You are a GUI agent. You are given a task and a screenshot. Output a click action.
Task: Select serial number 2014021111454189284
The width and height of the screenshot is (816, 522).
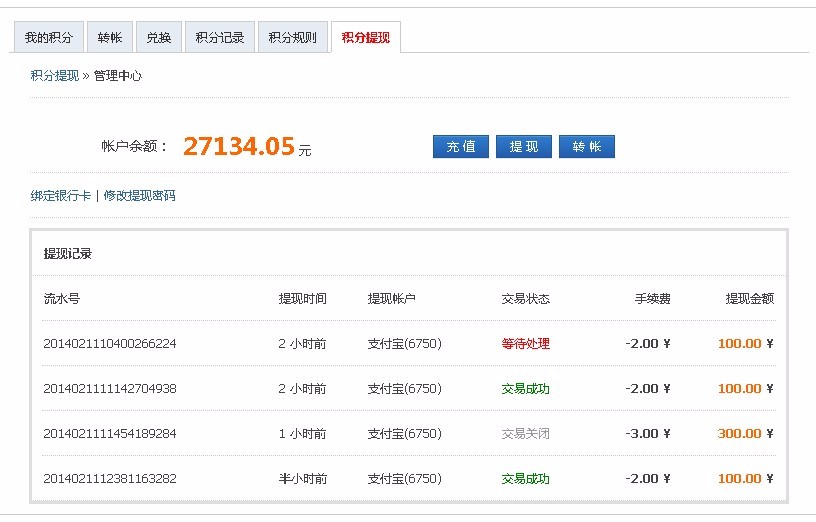pyautogui.click(x=110, y=434)
